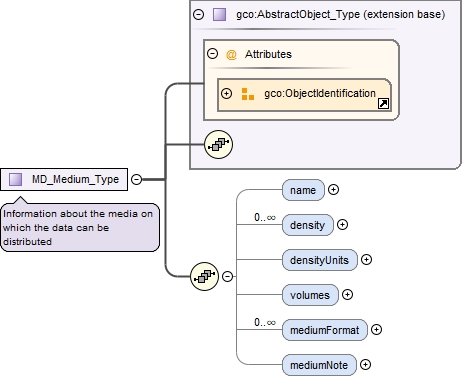Expand the densityUnits element
This screenshot has width=463, height=381.
tap(366, 260)
